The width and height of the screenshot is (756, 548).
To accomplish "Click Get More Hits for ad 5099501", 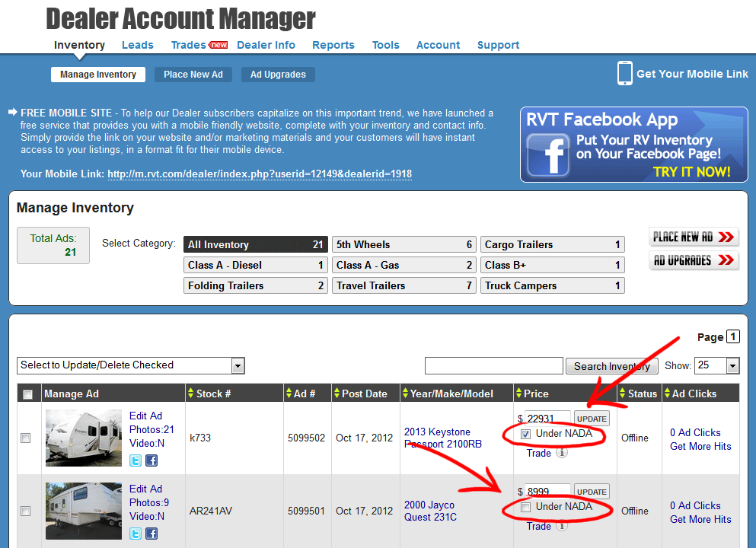I will click(x=700, y=519).
